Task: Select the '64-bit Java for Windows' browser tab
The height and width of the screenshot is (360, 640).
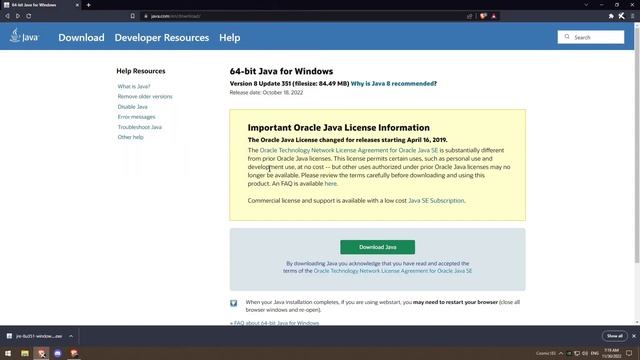Action: (41, 5)
